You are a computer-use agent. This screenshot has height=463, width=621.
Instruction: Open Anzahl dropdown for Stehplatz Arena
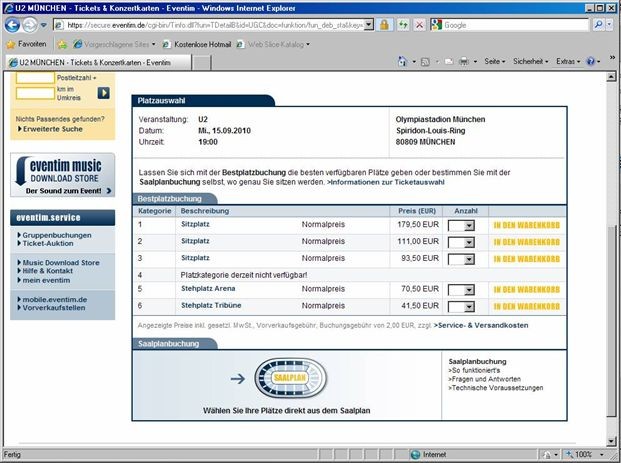click(461, 290)
